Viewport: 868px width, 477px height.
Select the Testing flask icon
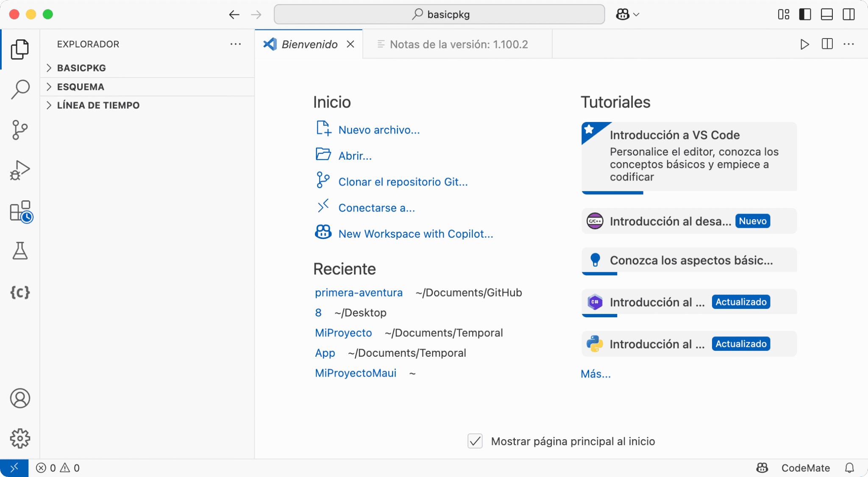pos(20,251)
